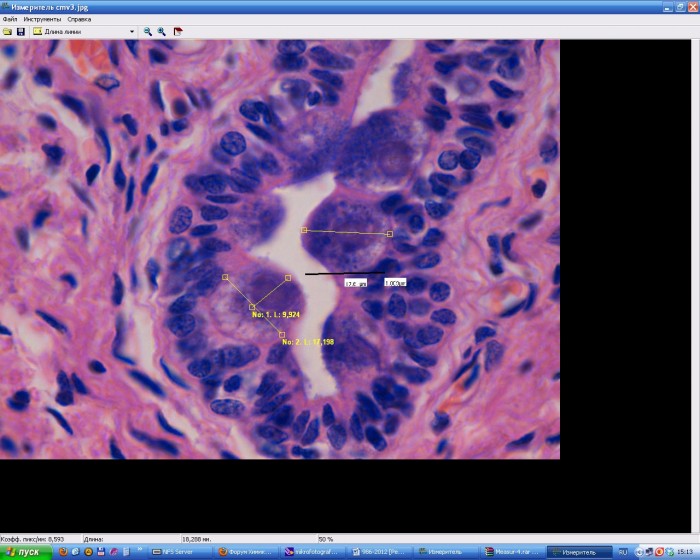The width and height of the screenshot is (700, 560).
Task: Click left handle of upper measurement line
Action: 304,230
